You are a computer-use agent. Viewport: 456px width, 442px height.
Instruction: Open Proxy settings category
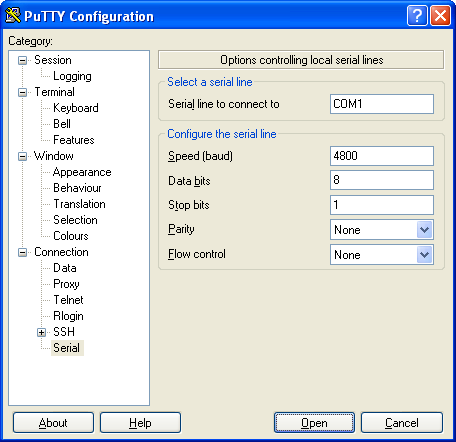(66, 284)
